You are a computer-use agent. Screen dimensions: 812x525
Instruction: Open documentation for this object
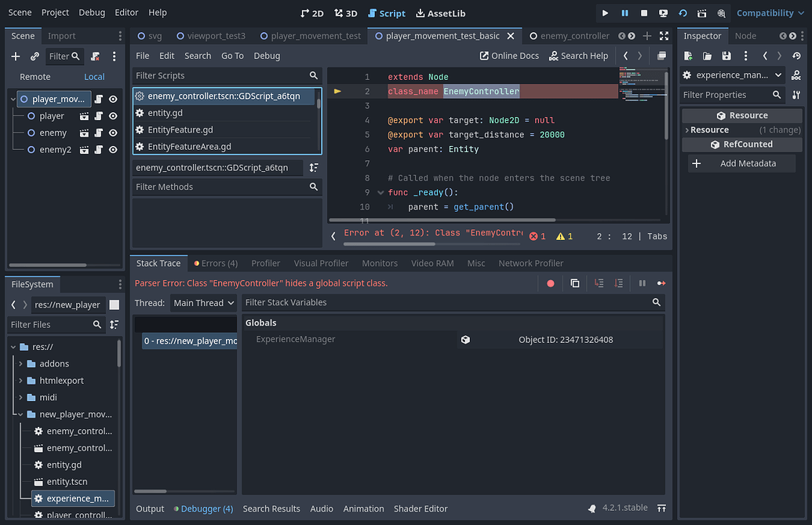796,75
